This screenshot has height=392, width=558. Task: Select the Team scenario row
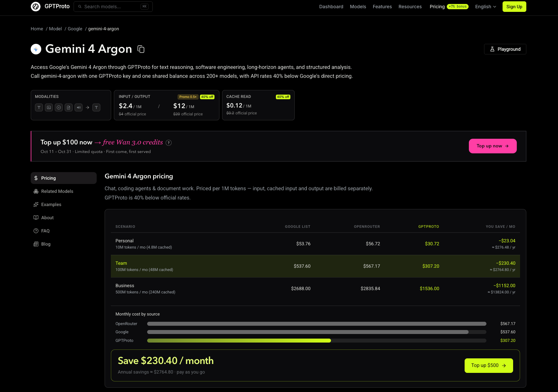pyautogui.click(x=315, y=266)
